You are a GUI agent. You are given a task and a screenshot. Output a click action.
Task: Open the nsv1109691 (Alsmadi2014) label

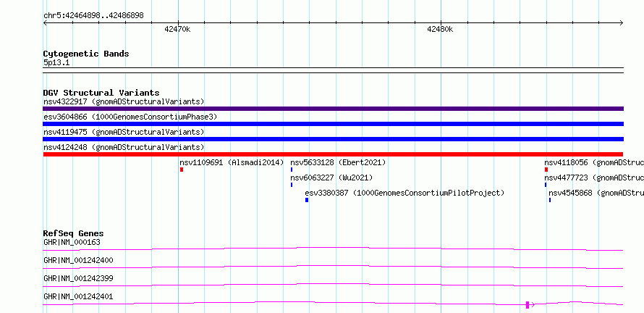232,162
